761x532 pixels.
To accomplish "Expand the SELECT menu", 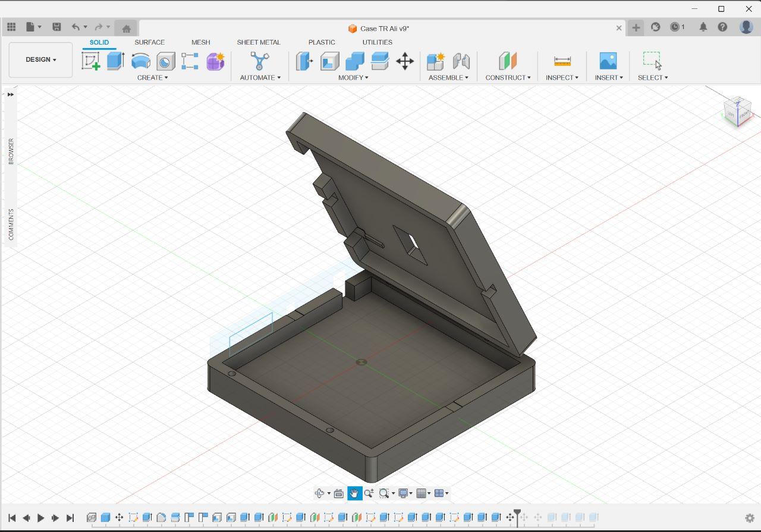I will tap(653, 77).
